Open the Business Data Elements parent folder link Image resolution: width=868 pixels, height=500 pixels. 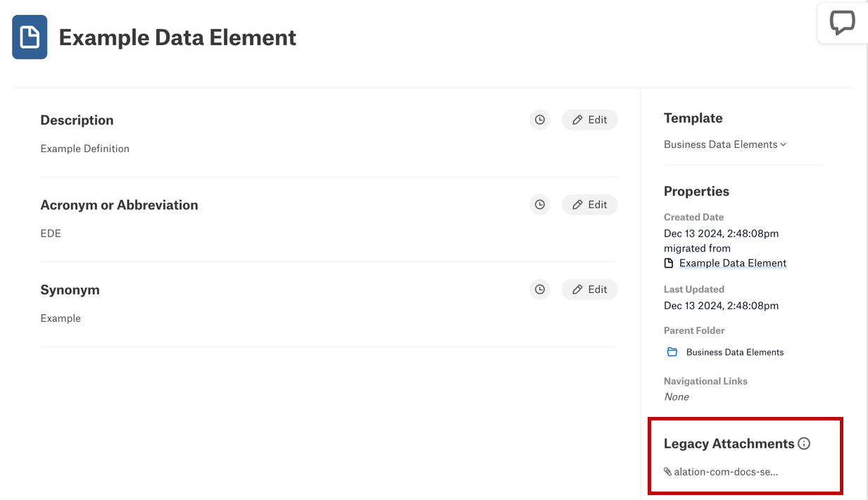pyautogui.click(x=735, y=352)
